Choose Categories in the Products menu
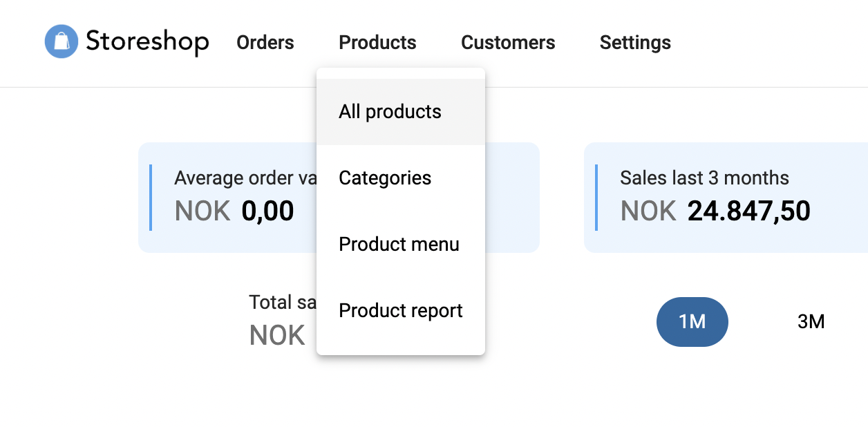 385,178
